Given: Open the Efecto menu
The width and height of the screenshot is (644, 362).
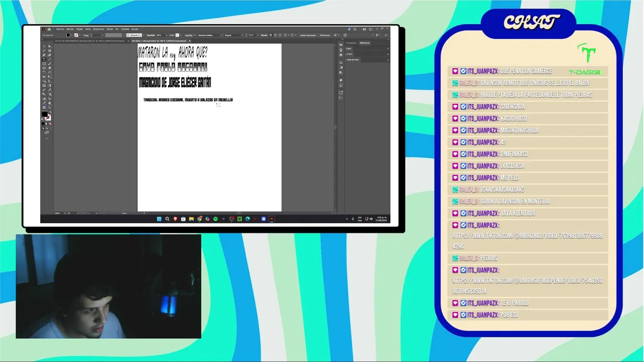Looking at the screenshot, I should tap(110, 29).
